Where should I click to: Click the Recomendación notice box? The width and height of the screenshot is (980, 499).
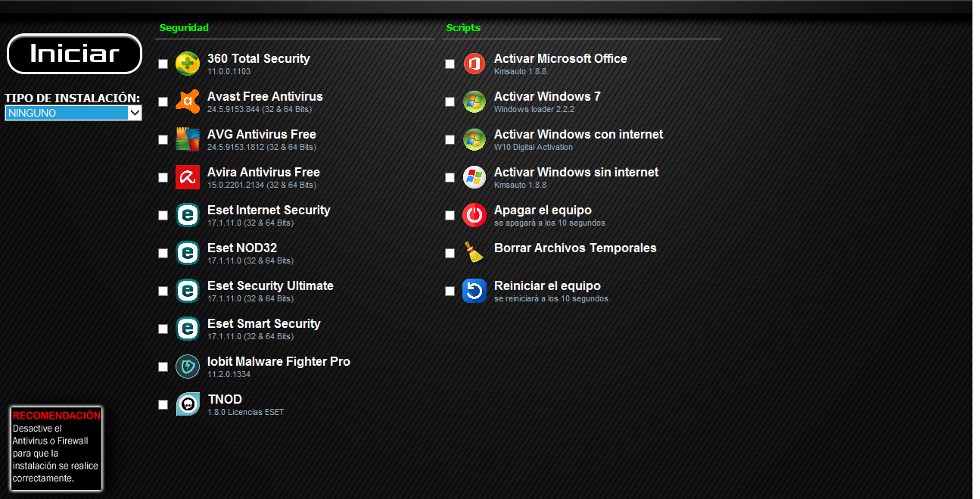(56, 448)
